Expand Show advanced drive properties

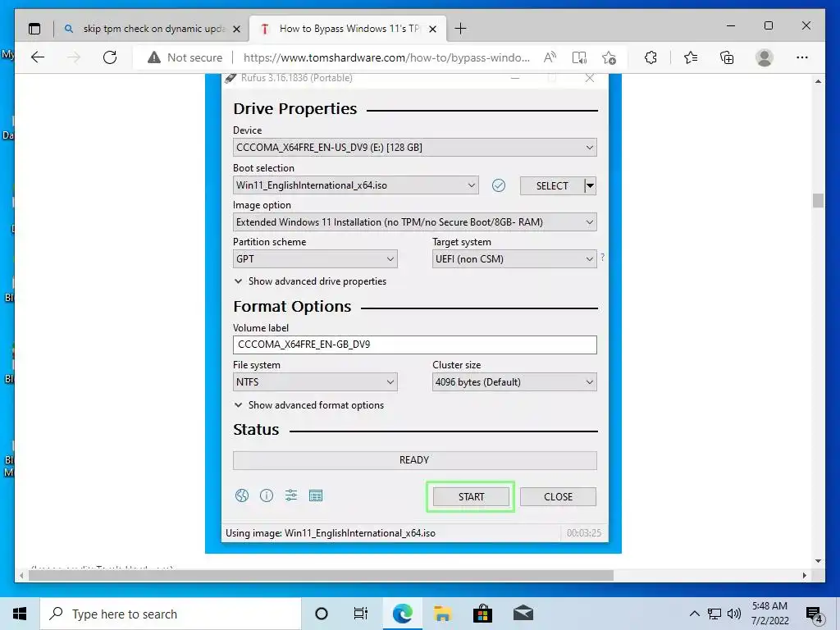pyautogui.click(x=310, y=281)
